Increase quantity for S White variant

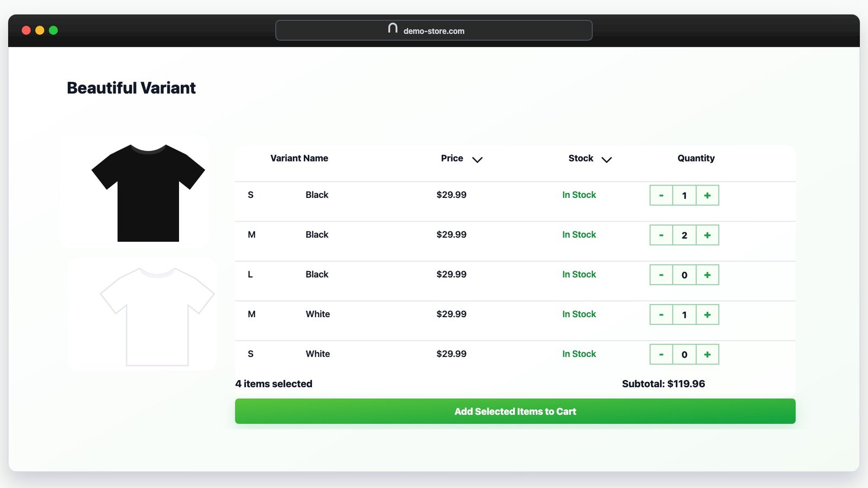[x=707, y=354]
